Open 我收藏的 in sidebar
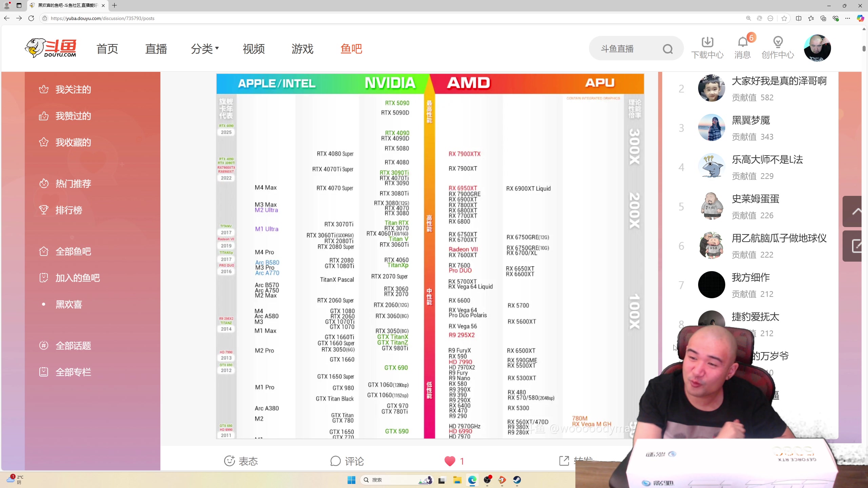Viewport: 868px width, 488px height. (73, 142)
